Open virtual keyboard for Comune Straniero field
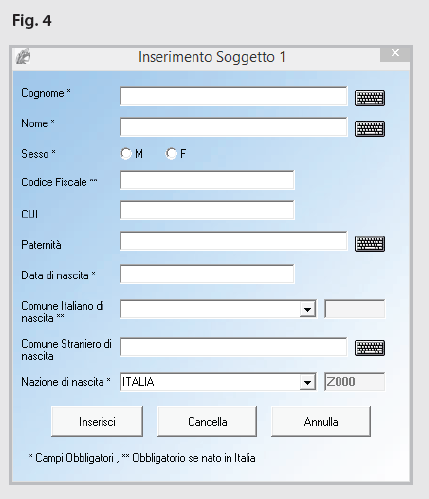Screen dimensions: 429x499 370,348
